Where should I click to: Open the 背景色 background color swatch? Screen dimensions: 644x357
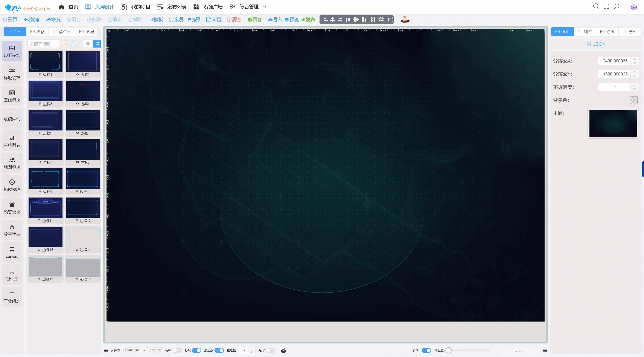633,100
